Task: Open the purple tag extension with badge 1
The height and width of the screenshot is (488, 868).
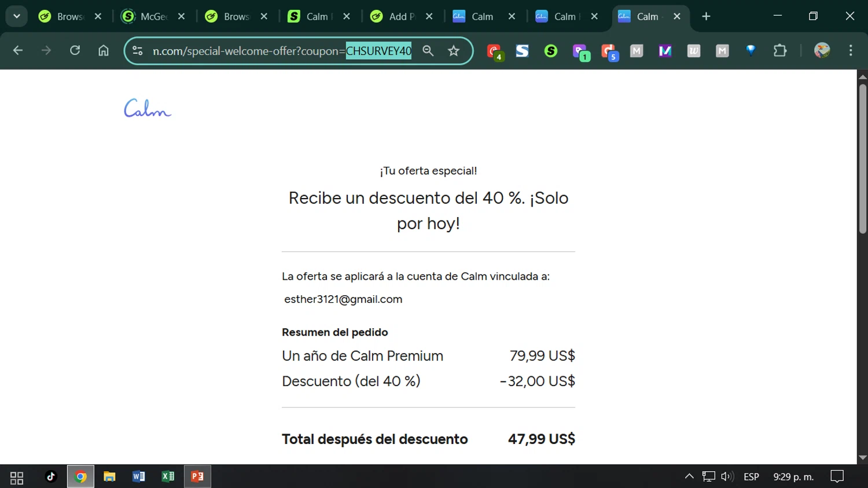Action: pyautogui.click(x=580, y=52)
